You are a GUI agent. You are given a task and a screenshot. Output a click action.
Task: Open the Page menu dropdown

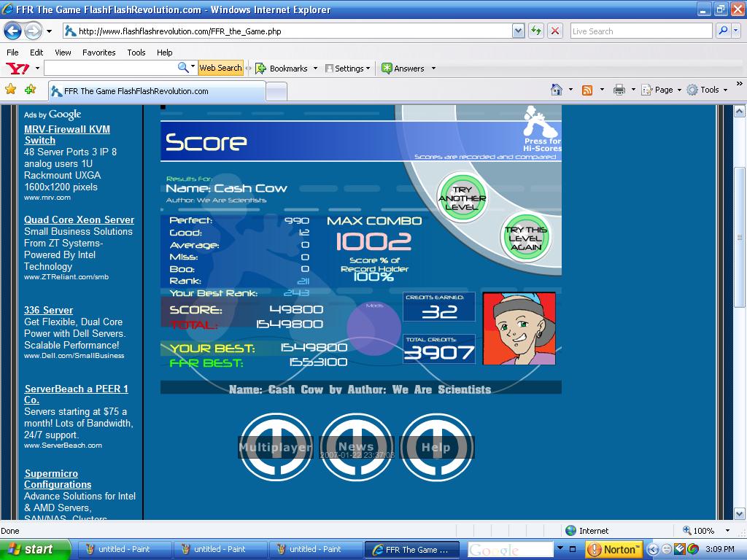point(661,90)
